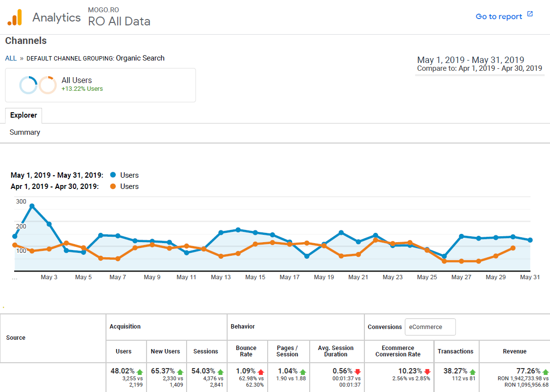Screen dimensions: 550x392
Task: Open the Go to report link
Action: (x=499, y=16)
